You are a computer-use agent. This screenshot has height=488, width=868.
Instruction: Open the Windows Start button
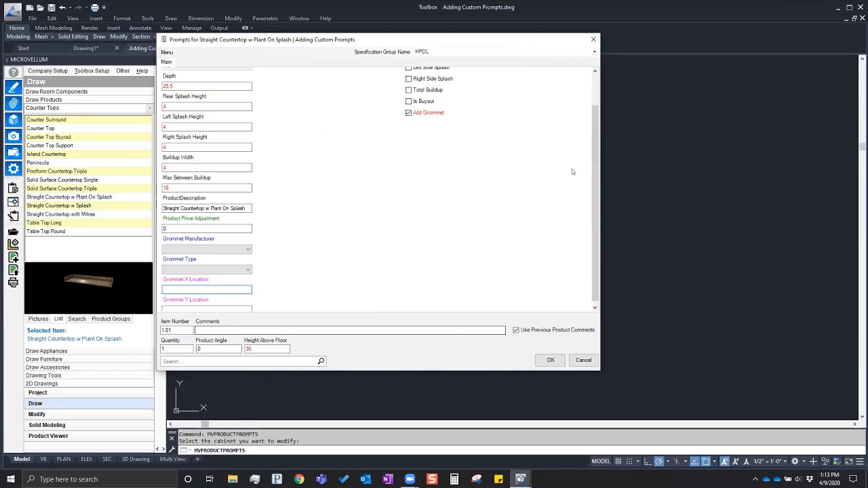[x=11, y=479]
